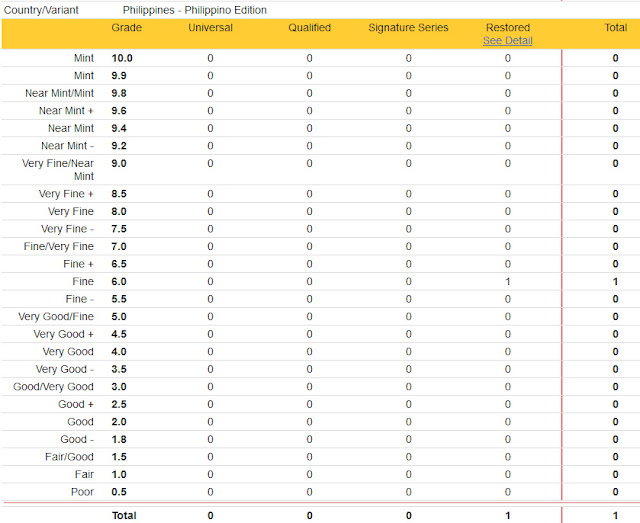This screenshot has width=640, height=523.
Task: Click the 9.9 grade value
Action: click(119, 76)
